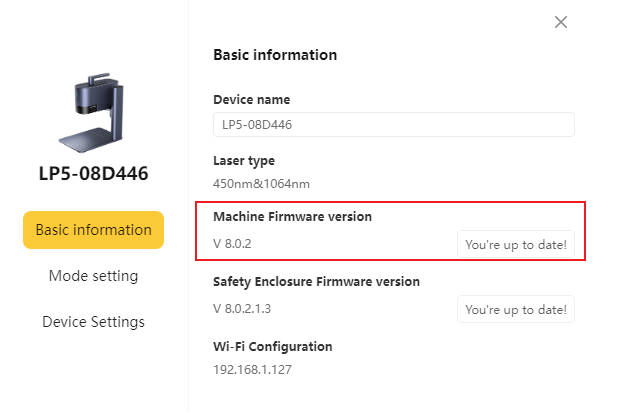
Task: Close the device information dialog
Action: point(561,22)
